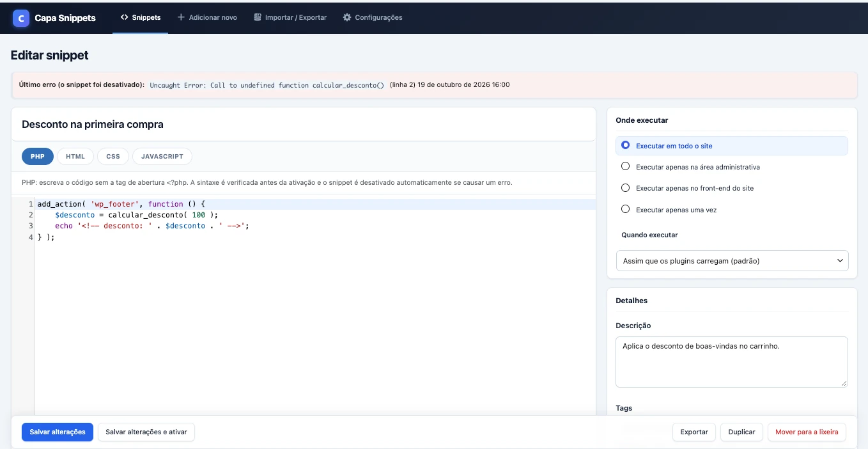The width and height of the screenshot is (868, 449).
Task: Click the code brackets icon beside Snippets
Action: coord(124,17)
